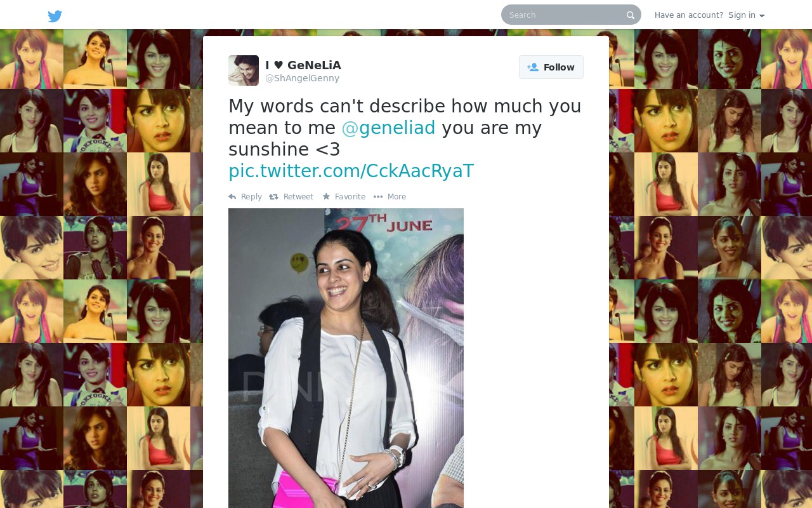
Task: Click the Sign in caret arrow
Action: [762, 16]
